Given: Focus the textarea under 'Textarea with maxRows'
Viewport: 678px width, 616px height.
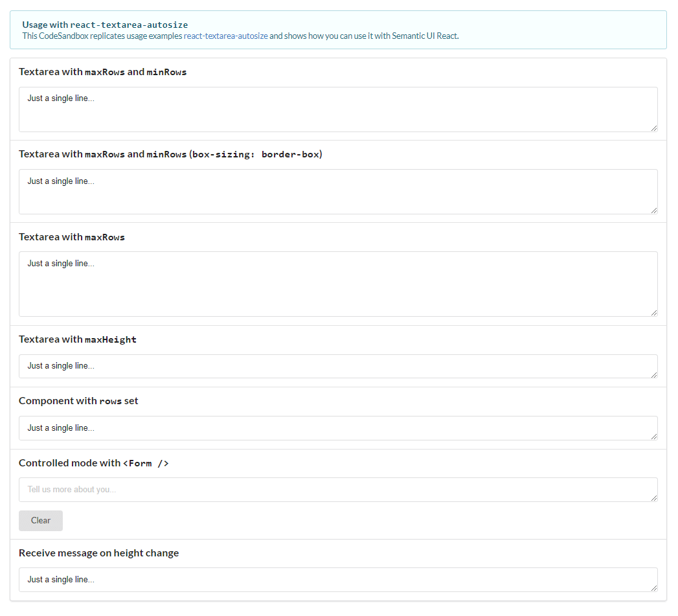Looking at the screenshot, I should [x=338, y=284].
